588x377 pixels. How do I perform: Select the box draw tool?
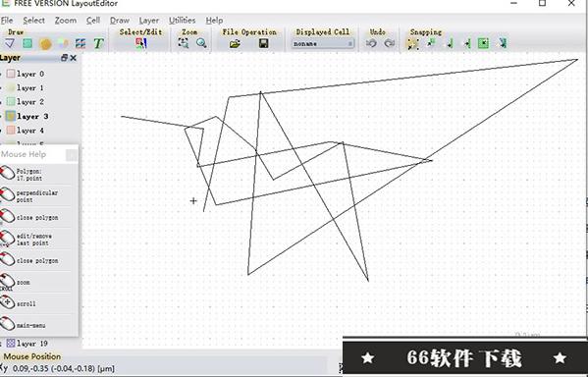pos(27,43)
